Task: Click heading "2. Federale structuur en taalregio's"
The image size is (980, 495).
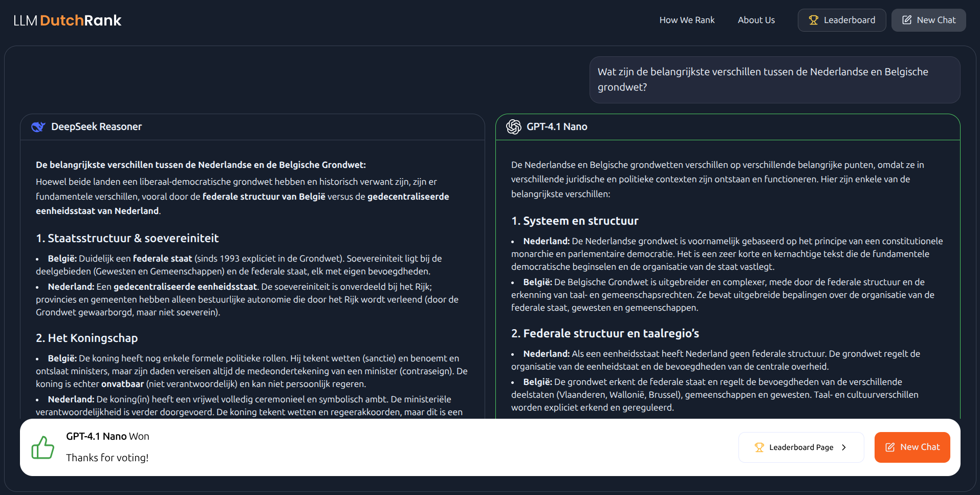Action: (605, 334)
